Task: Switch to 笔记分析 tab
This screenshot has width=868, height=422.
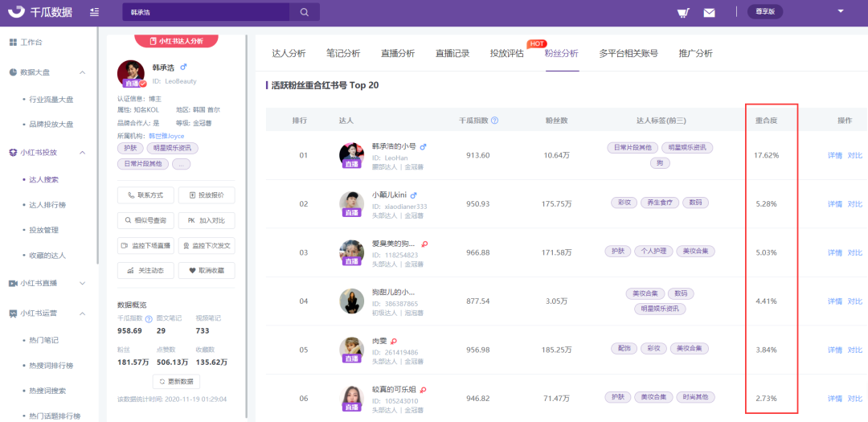Action: pyautogui.click(x=343, y=54)
